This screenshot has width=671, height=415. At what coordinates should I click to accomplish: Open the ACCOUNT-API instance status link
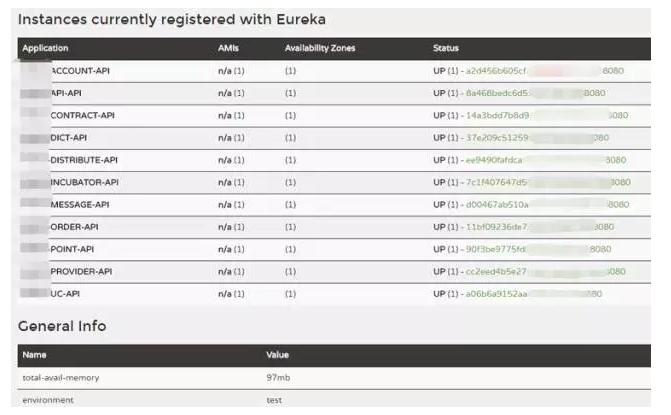pos(544,71)
